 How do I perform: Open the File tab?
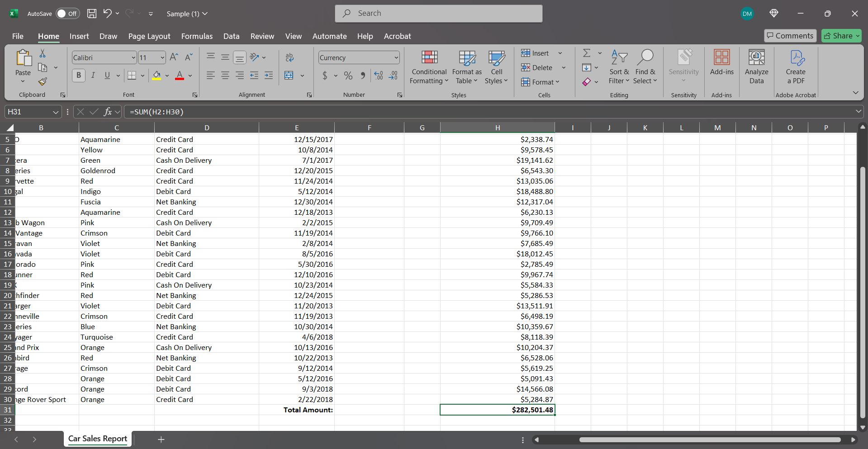[18, 36]
